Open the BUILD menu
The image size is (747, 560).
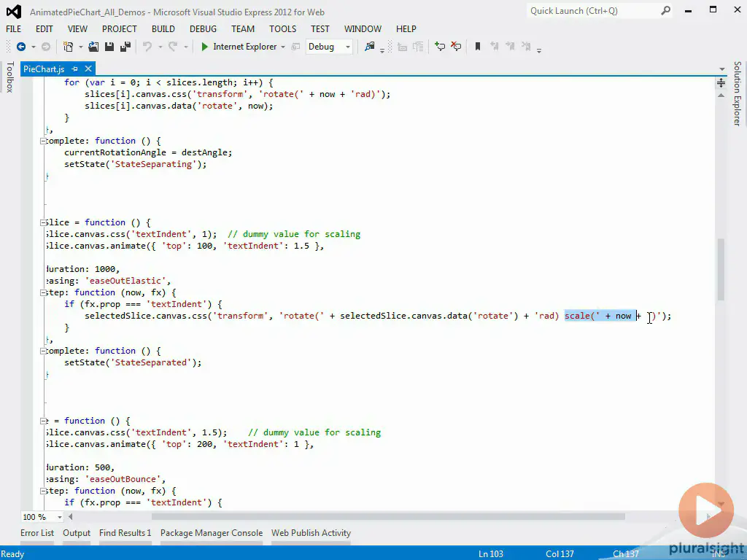pyautogui.click(x=163, y=29)
